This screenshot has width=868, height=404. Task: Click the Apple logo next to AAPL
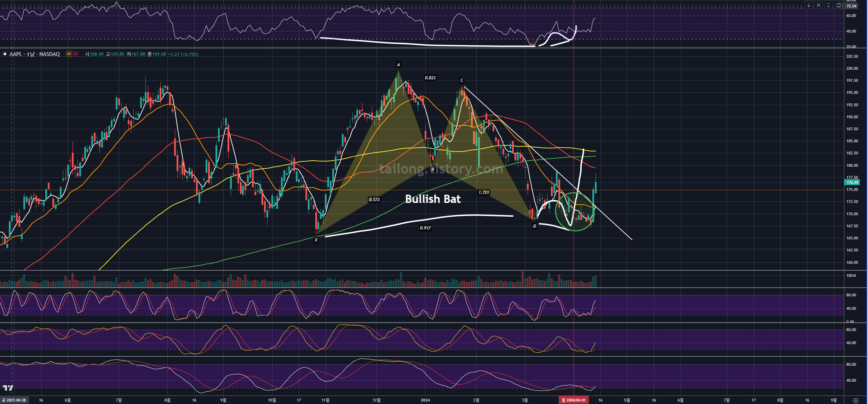5,54
